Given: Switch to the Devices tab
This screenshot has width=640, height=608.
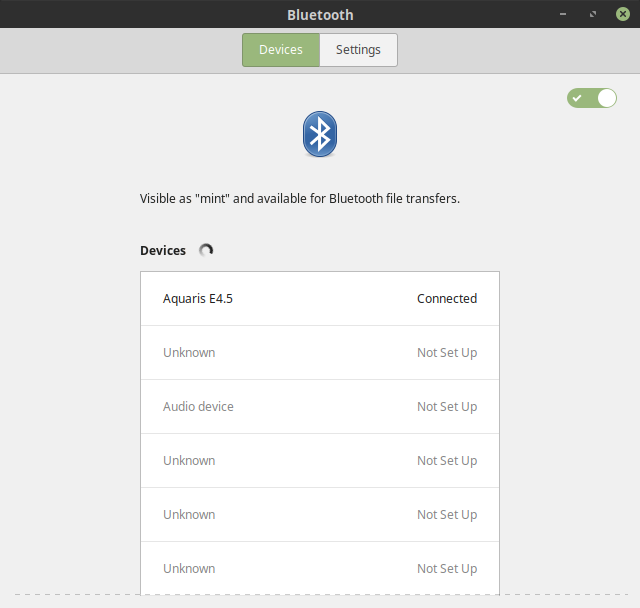Looking at the screenshot, I should pos(281,50).
